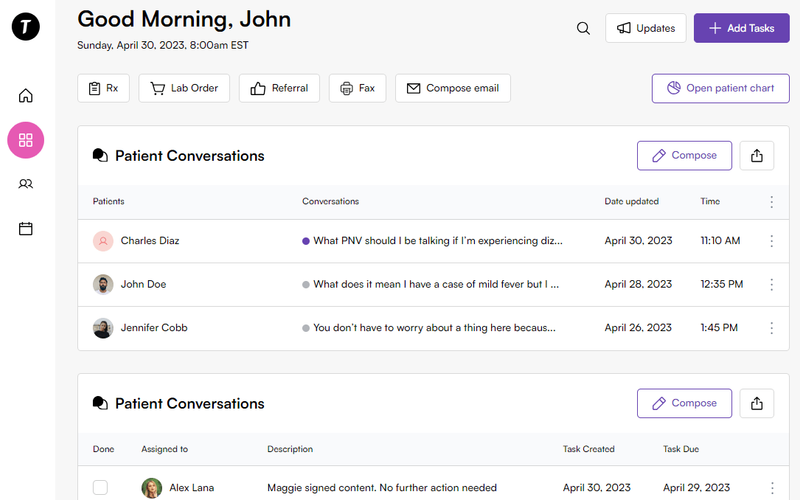The image size is (800, 500).
Task: Select patient name Jennifer Cobb
Action: [x=154, y=328]
